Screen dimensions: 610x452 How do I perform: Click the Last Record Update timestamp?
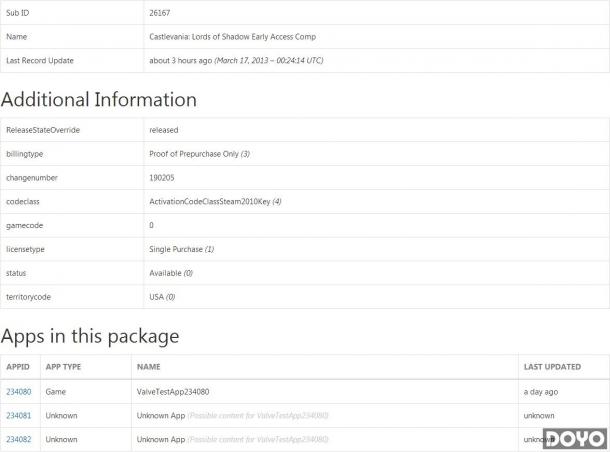236,60
